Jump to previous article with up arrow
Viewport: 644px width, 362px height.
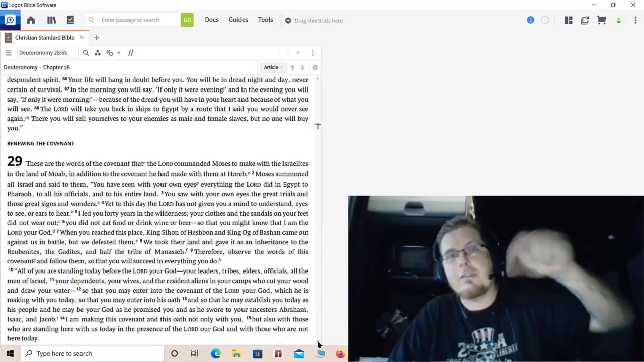(x=292, y=67)
